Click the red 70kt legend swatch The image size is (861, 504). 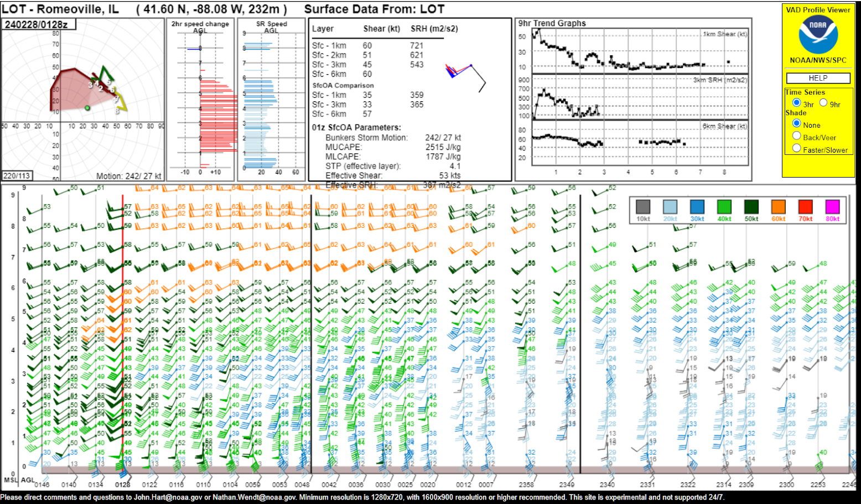click(x=806, y=207)
